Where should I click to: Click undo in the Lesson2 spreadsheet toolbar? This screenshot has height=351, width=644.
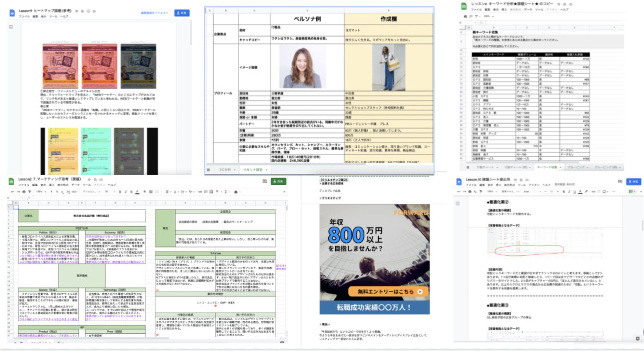tap(14, 192)
